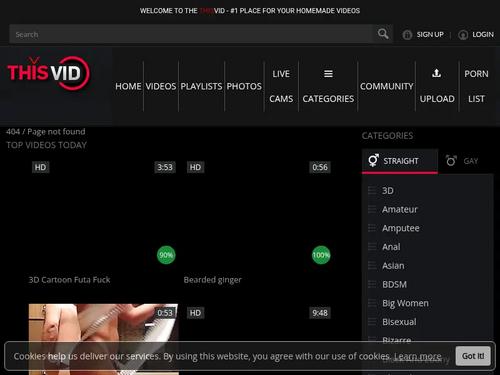Click the welcome banner text at the top
Viewport: 500px width, 375px height.
coord(250,11)
